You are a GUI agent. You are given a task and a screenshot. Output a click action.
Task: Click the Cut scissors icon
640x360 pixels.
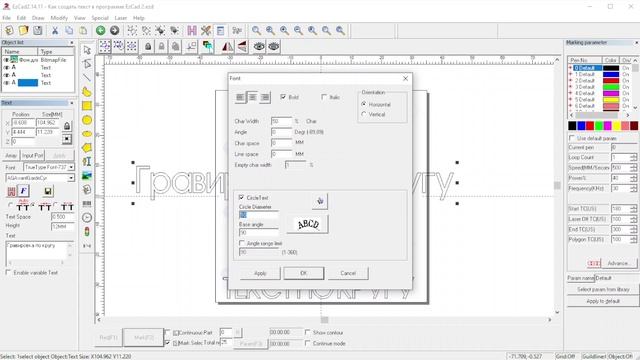[55, 30]
